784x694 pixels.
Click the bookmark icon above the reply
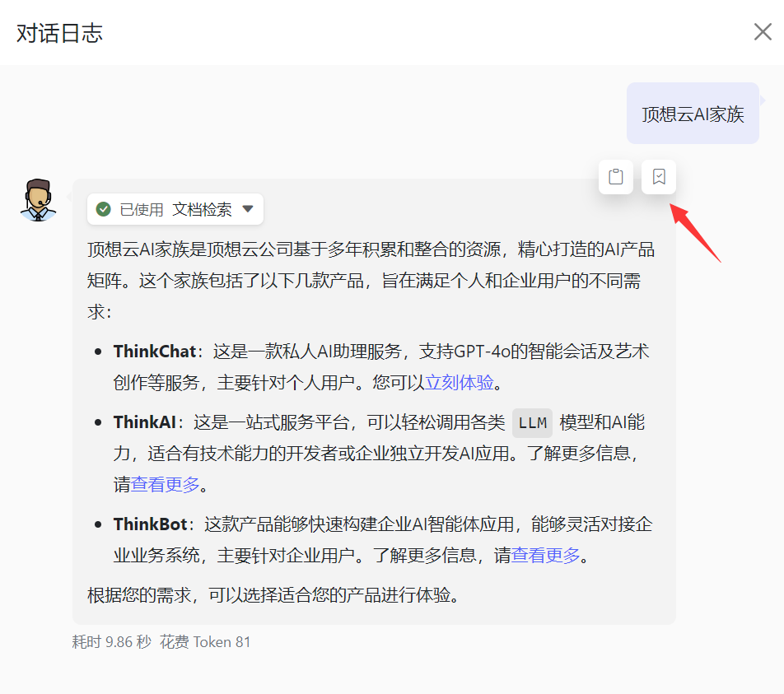[x=659, y=177]
